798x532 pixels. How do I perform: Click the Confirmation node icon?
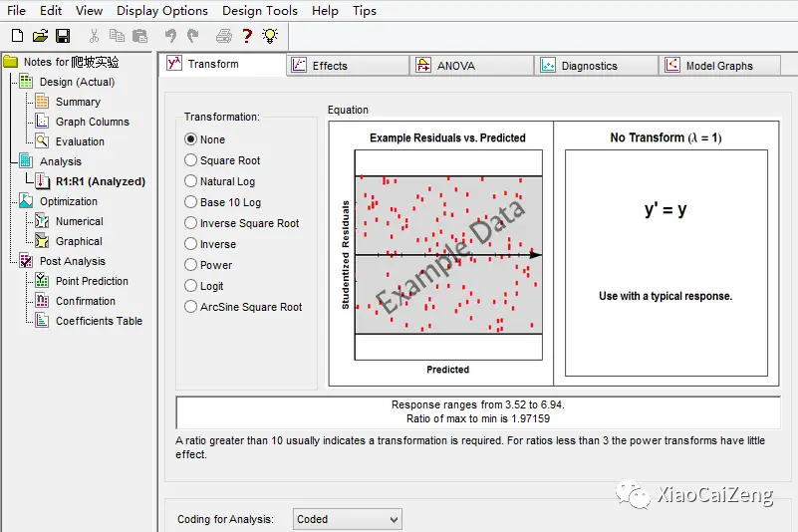[x=42, y=300]
